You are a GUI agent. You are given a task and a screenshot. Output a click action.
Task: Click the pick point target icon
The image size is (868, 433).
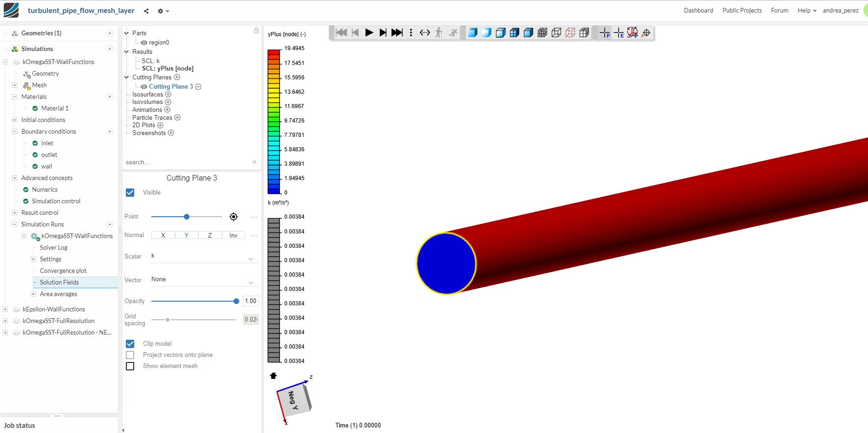(234, 217)
